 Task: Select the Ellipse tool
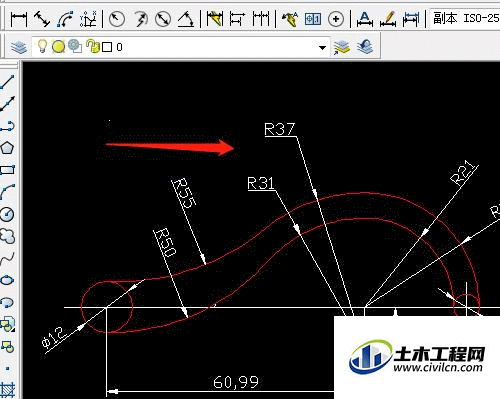[7, 280]
